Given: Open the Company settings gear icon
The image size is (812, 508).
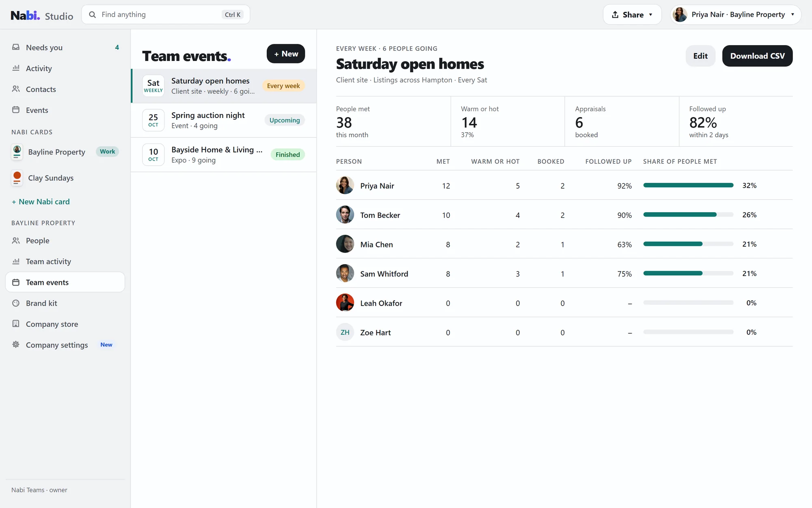Looking at the screenshot, I should point(16,345).
